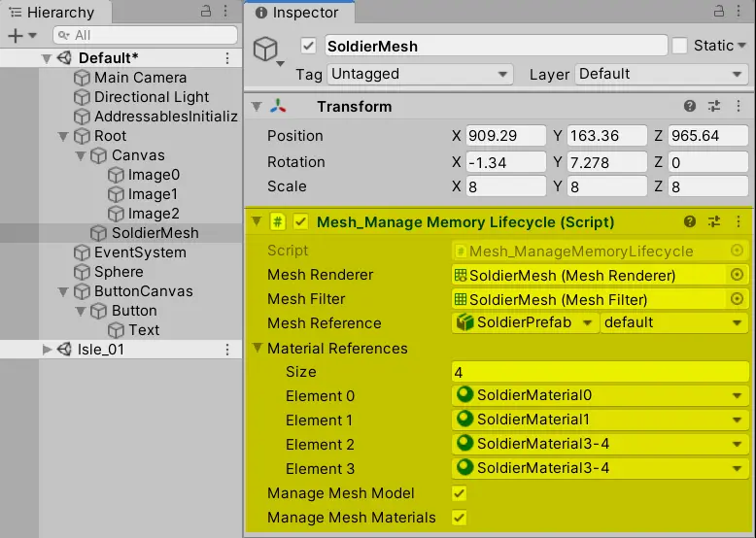This screenshot has width=756, height=538.
Task: Toggle Manage Mesh Materials checkbox
Action: pyautogui.click(x=460, y=518)
